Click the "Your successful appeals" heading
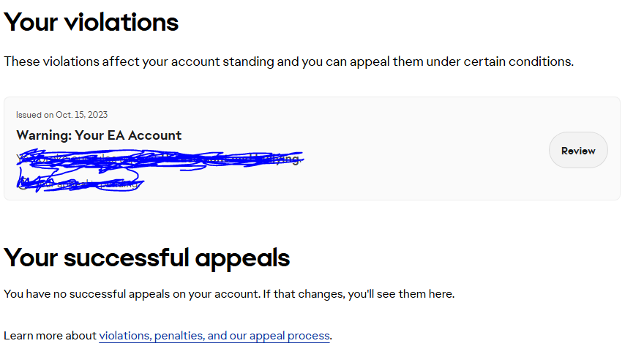The image size is (644, 357). click(x=147, y=258)
